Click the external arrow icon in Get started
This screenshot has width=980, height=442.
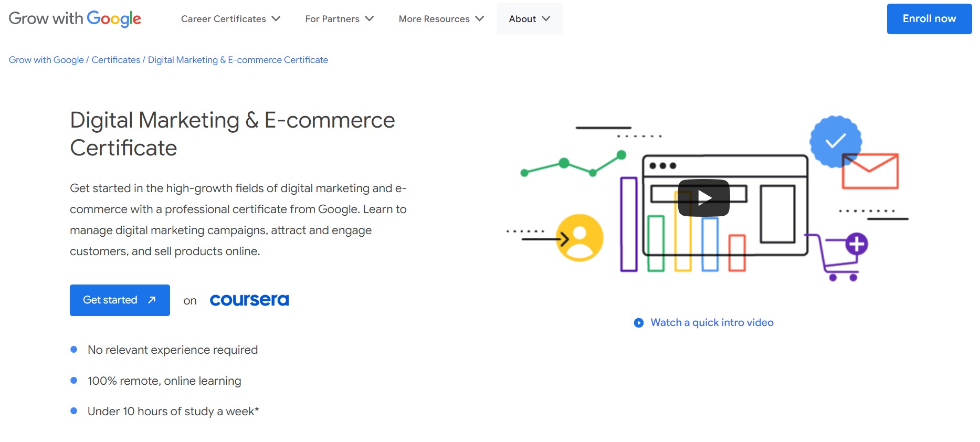[x=152, y=300]
